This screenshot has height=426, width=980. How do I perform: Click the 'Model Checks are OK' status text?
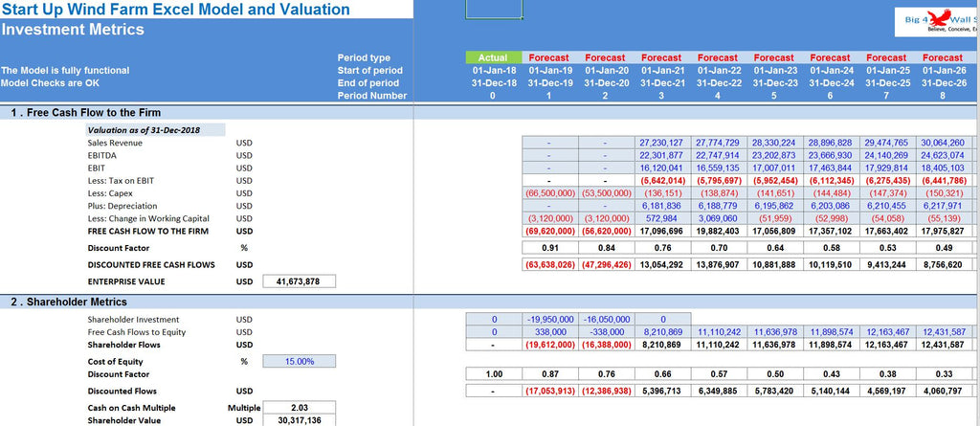coord(51,83)
